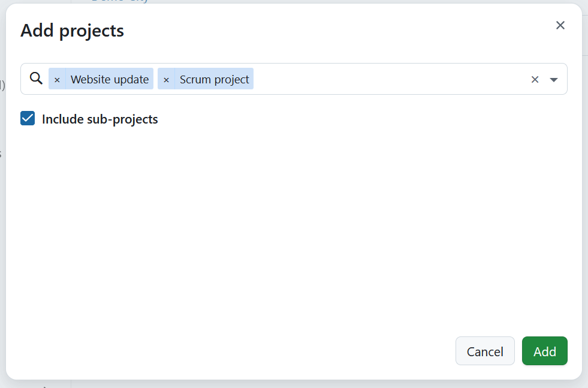Close the Add projects dialog

(x=560, y=25)
